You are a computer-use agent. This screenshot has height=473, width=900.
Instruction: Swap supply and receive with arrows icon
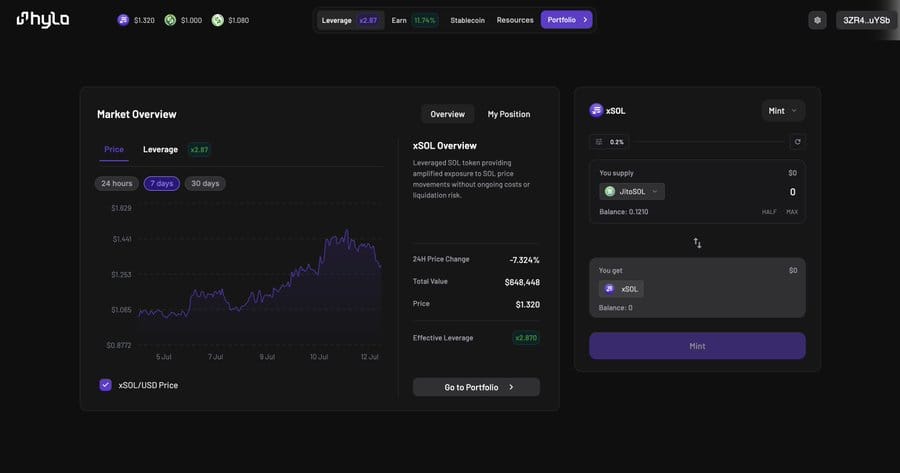[697, 243]
